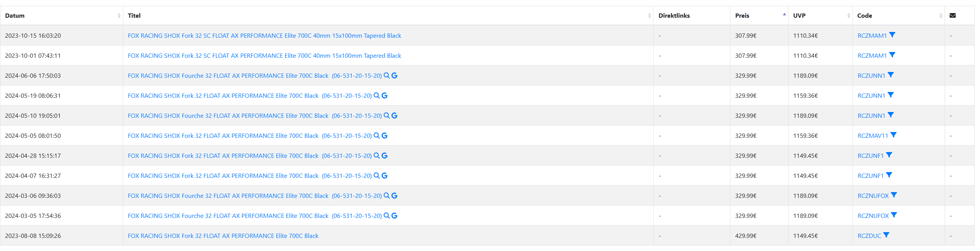Open the fork title link dated 2023-08-08
Screen dimensions: 980x251
point(223,236)
